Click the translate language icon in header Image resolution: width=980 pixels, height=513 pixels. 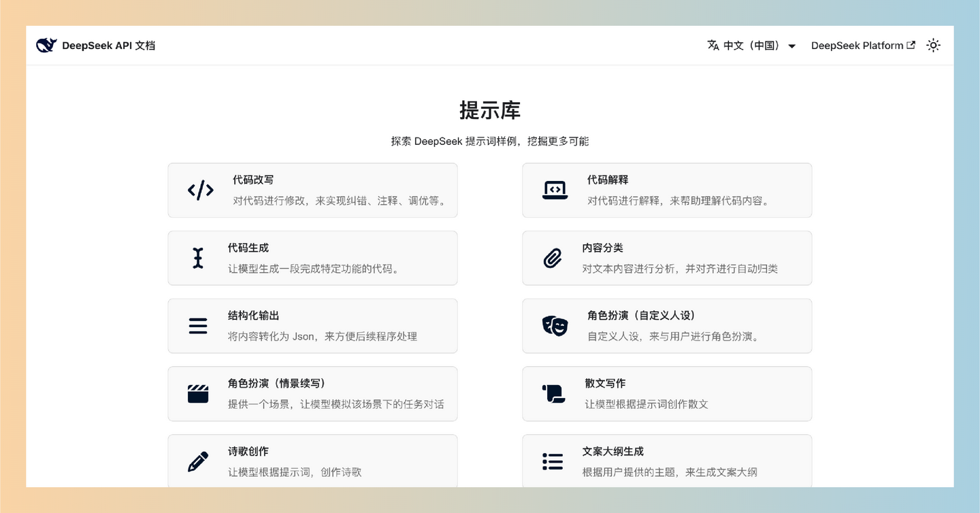[713, 46]
